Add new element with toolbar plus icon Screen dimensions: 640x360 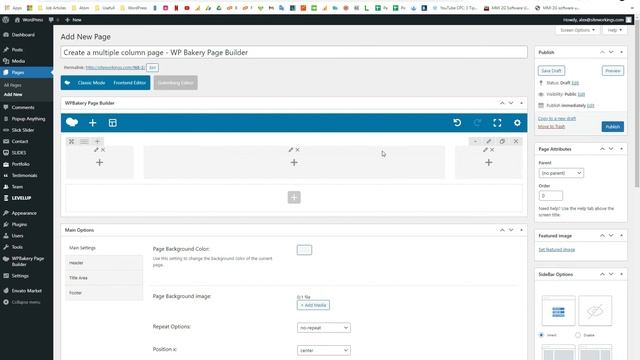[x=93, y=123]
